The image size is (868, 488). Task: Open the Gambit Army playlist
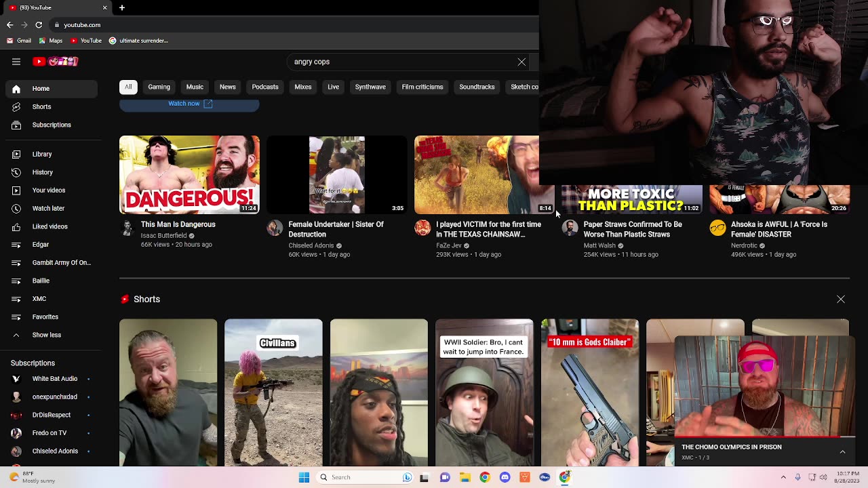[x=52, y=263]
